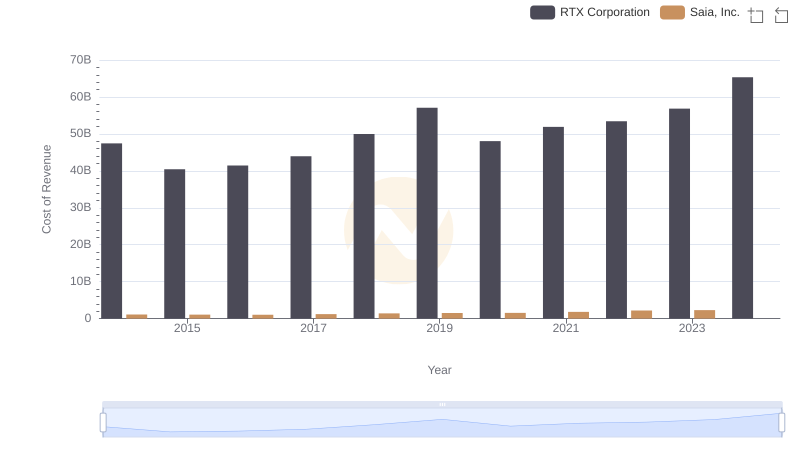The height and width of the screenshot is (461, 800).
Task: Toggle the Saia, Inc. legend swatch
Action: click(672, 12)
